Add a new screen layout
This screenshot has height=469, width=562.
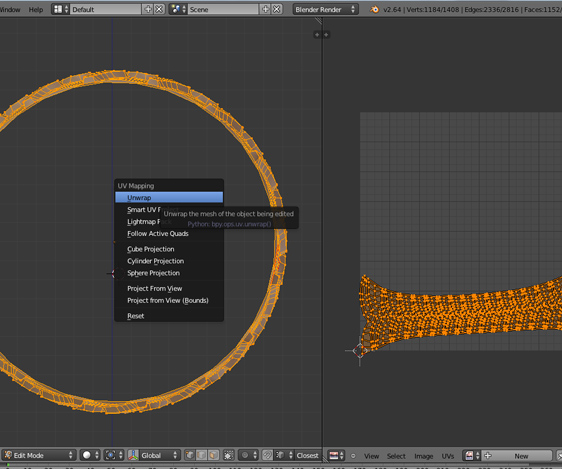[x=148, y=9]
